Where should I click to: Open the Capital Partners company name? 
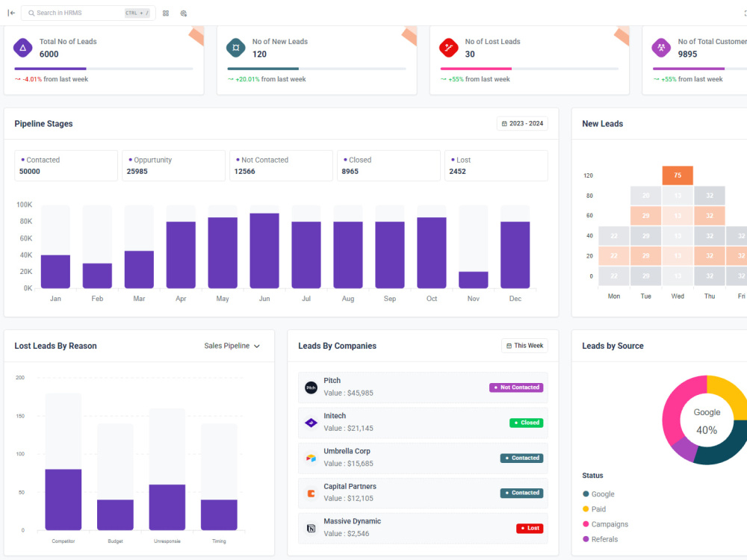tap(350, 486)
